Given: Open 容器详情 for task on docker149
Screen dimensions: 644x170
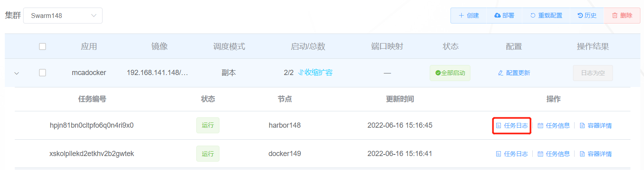Looking at the screenshot, I should 596,154.
